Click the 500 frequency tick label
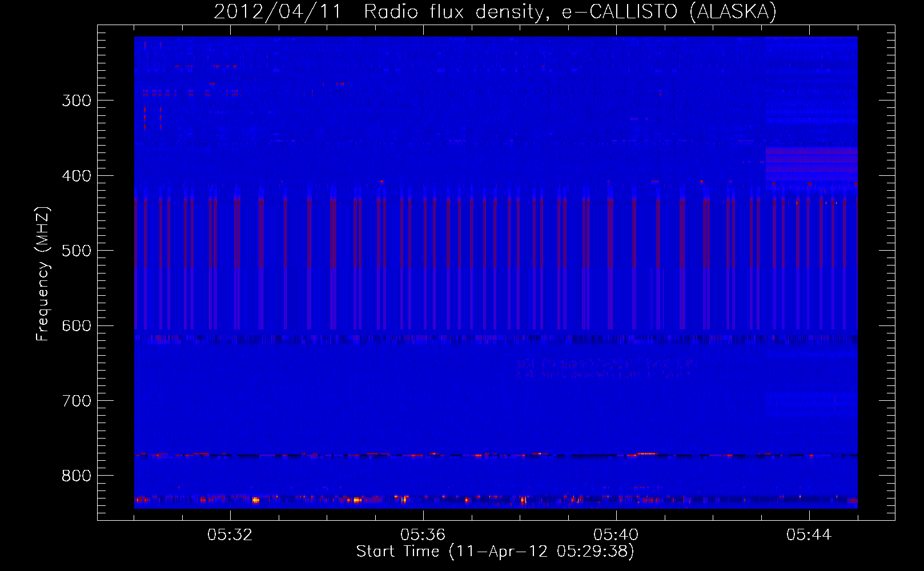 coord(77,251)
